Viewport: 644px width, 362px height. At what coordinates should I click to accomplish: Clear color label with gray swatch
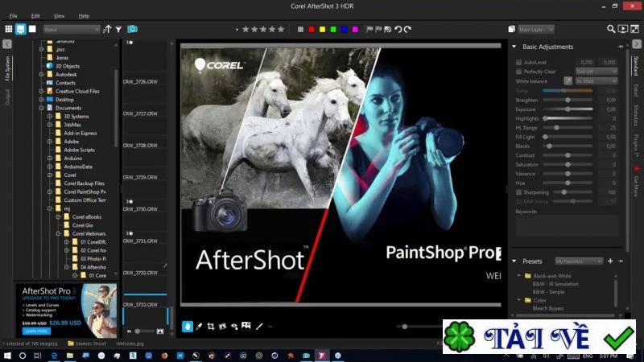click(300, 29)
